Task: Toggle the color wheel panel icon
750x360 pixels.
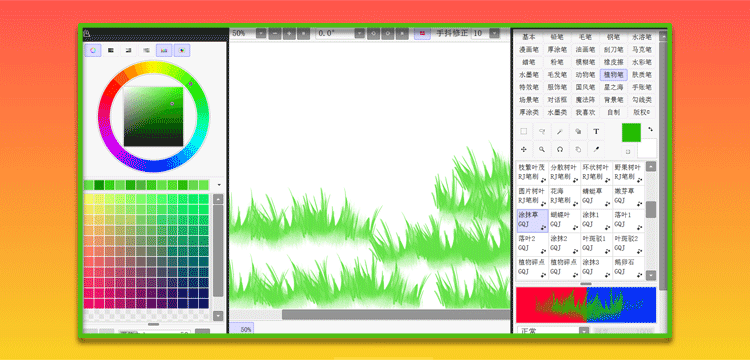Action: coord(93,50)
